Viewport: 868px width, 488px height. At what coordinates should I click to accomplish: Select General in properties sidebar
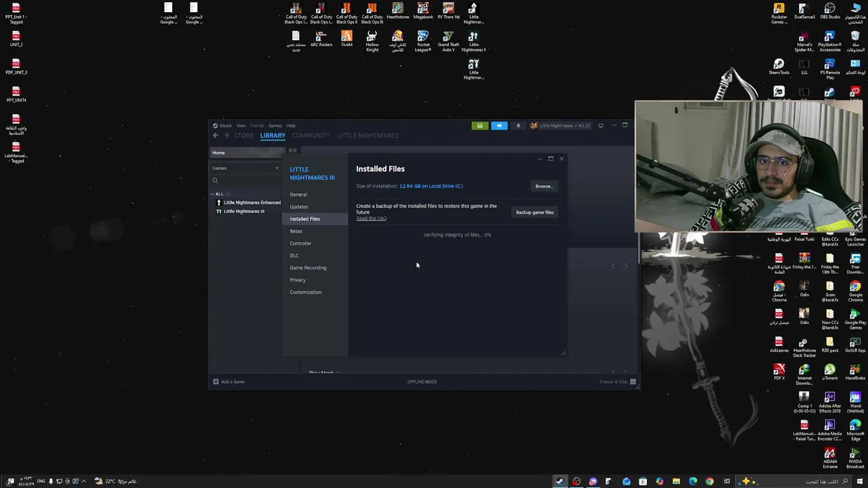click(298, 195)
